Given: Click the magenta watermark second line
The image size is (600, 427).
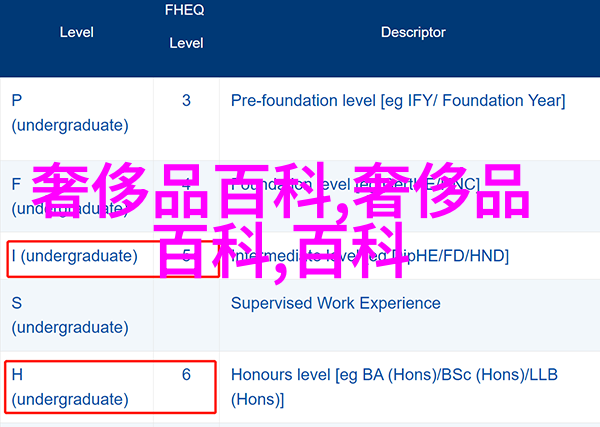Looking at the screenshot, I should tap(281, 251).
